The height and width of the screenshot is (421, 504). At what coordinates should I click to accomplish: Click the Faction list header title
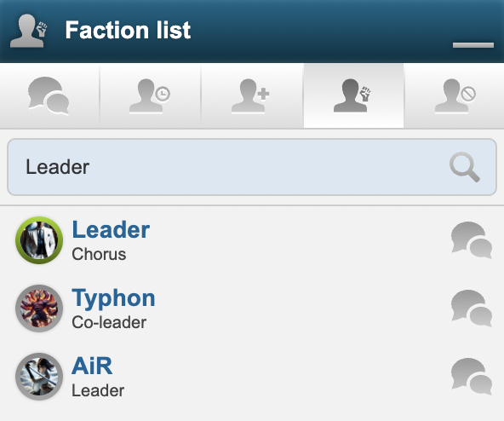(128, 30)
